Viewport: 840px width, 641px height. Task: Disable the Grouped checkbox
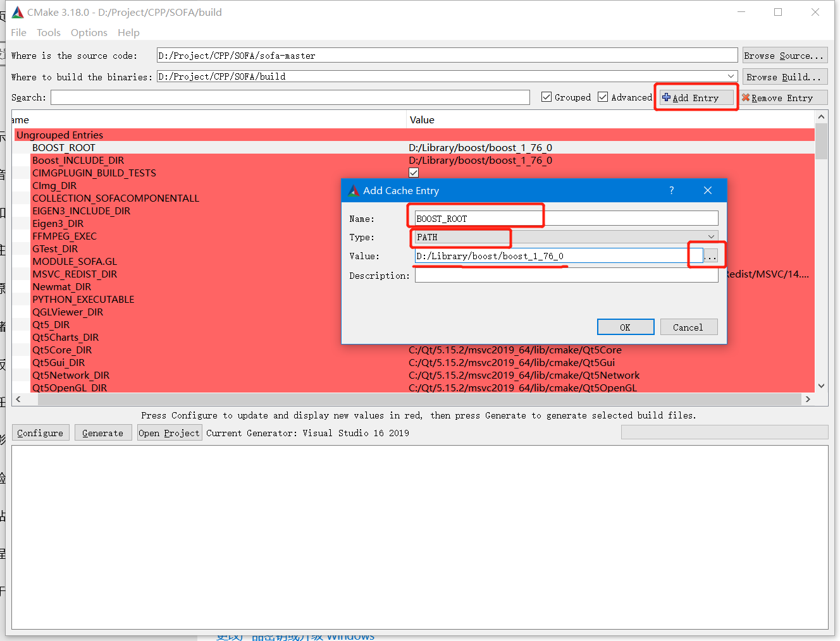546,97
